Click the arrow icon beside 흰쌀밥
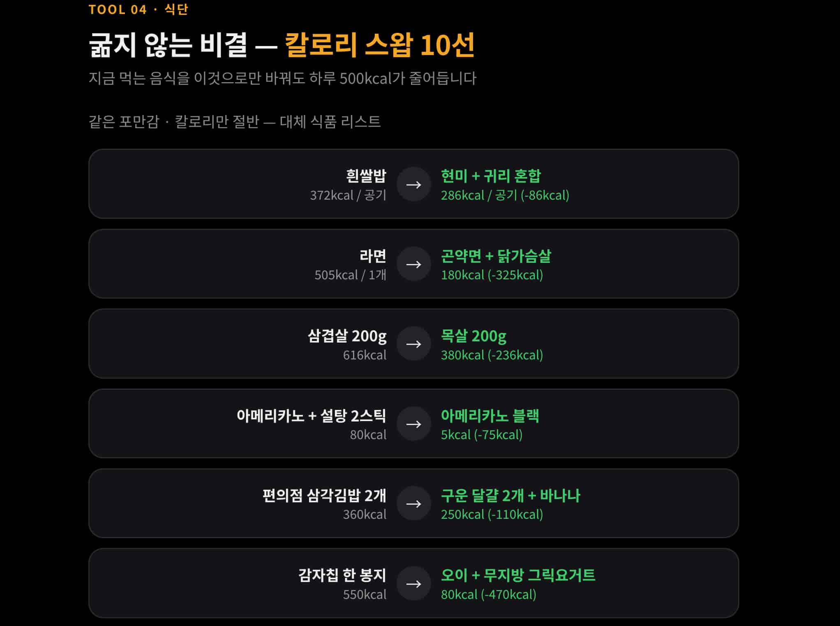The width and height of the screenshot is (840, 626). [413, 184]
